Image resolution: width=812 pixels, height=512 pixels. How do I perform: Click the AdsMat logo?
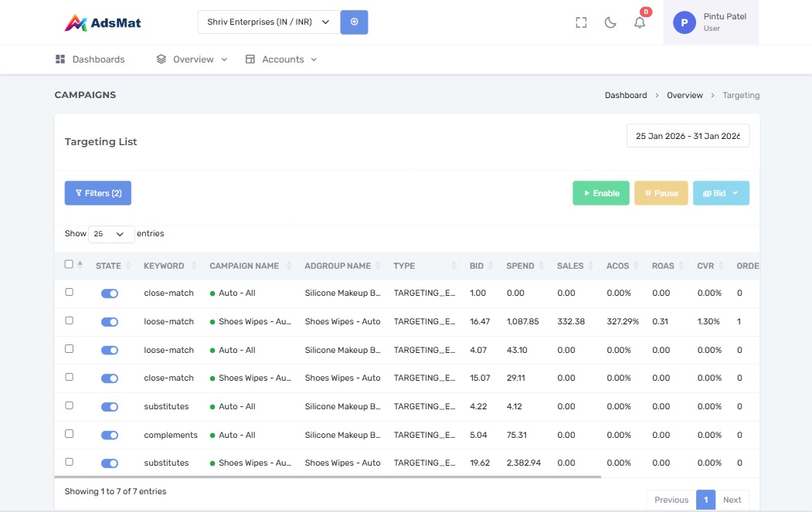coord(103,23)
